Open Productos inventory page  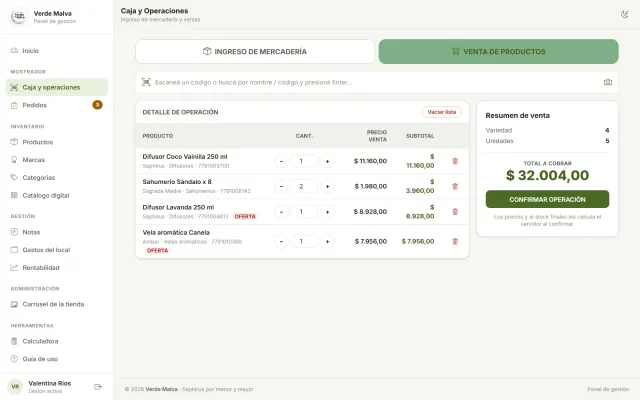pos(57,142)
